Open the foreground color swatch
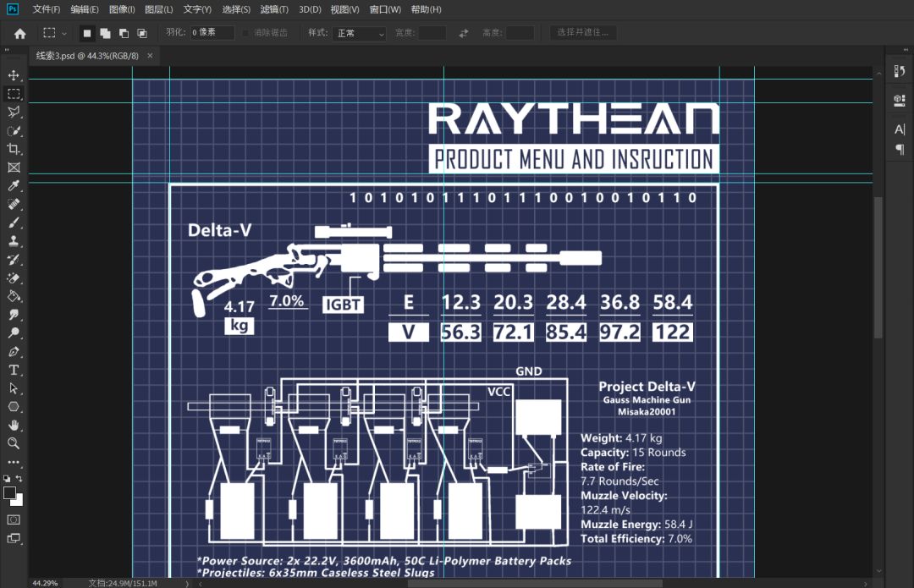This screenshot has height=588, width=914. (x=9, y=493)
